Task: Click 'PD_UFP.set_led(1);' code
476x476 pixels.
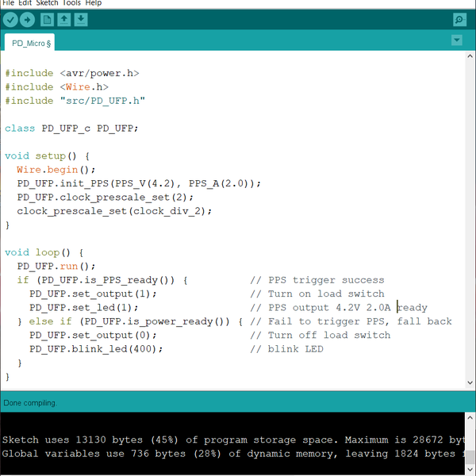Action: click(84, 308)
